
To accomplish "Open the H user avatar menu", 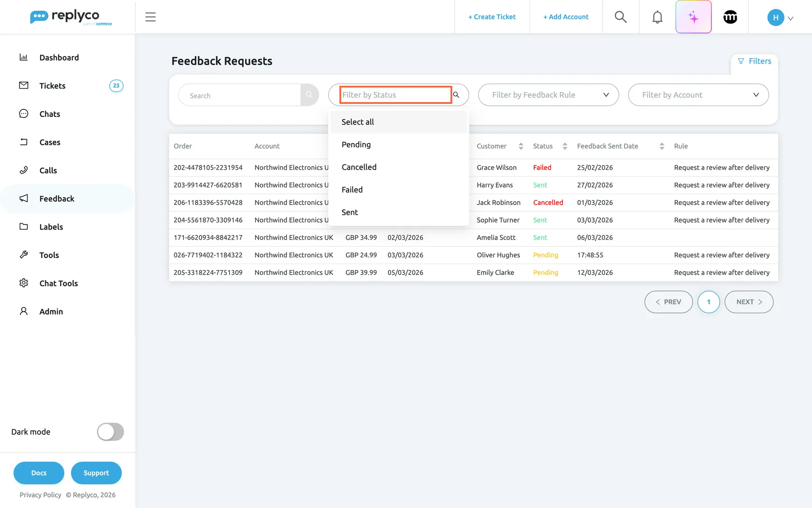I will click(x=775, y=18).
